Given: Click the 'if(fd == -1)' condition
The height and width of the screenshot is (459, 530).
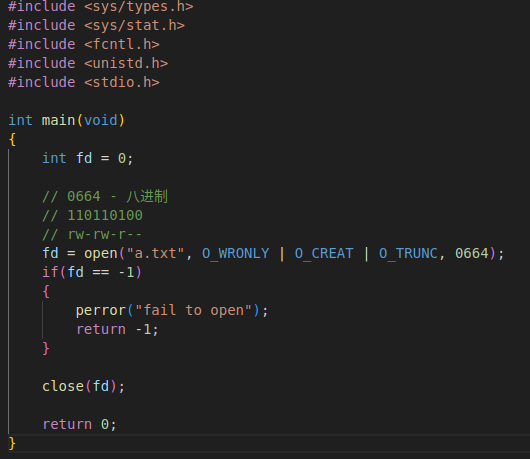Looking at the screenshot, I should 92,272.
